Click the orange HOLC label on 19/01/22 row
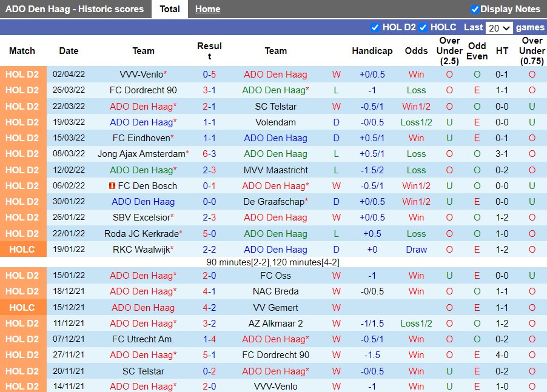The height and width of the screenshot is (392, 547). click(22, 249)
